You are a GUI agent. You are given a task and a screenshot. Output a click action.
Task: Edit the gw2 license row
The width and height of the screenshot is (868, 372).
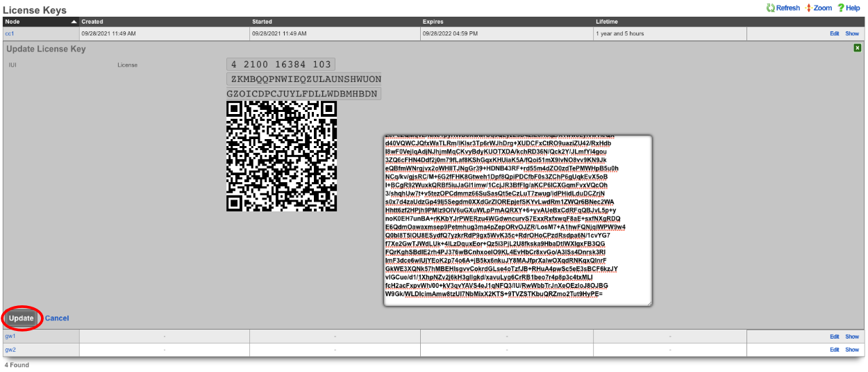click(x=834, y=350)
